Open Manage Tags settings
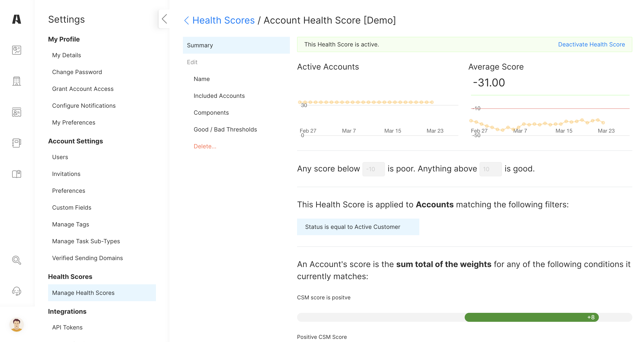 point(71,224)
